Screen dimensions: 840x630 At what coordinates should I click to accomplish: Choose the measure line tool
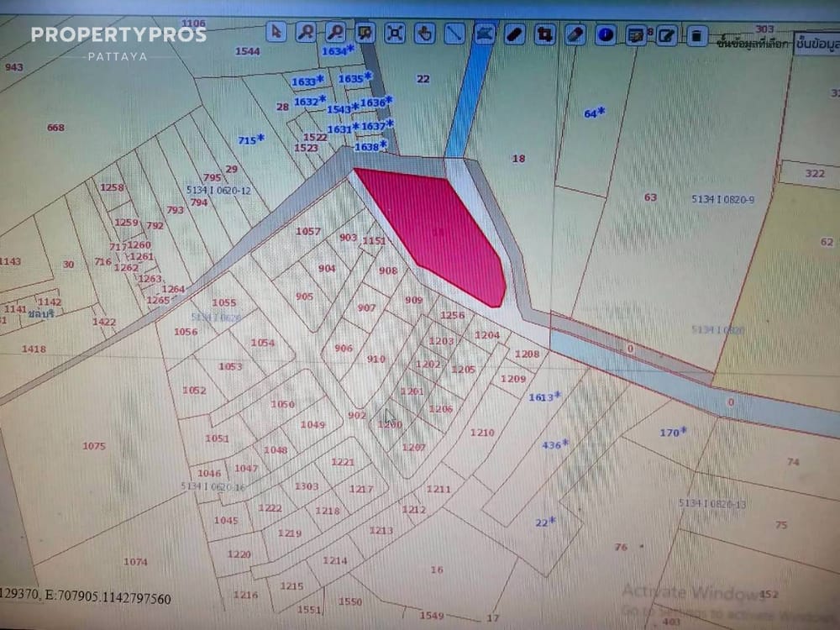[x=454, y=34]
